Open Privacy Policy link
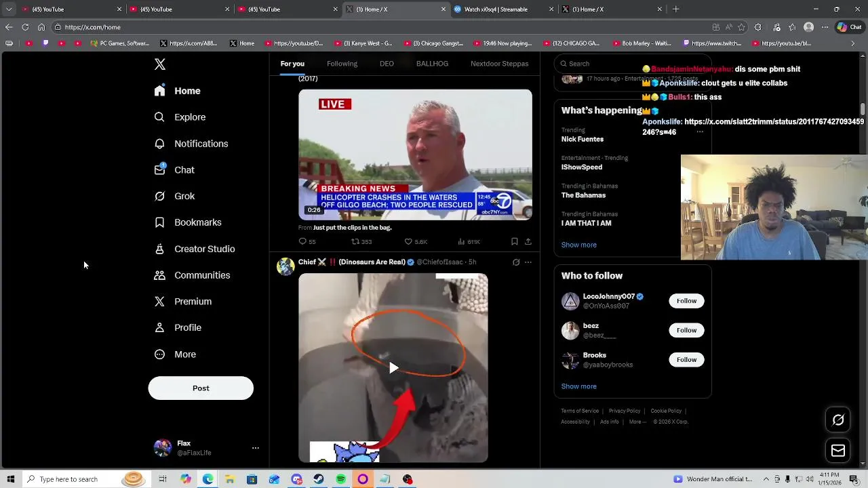868x488 pixels. [625, 411]
